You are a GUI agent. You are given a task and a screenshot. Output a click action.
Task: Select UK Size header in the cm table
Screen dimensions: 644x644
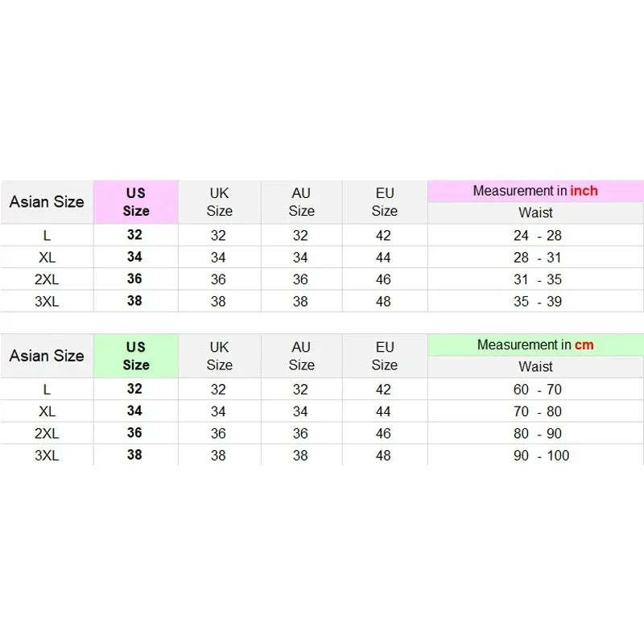pyautogui.click(x=219, y=356)
